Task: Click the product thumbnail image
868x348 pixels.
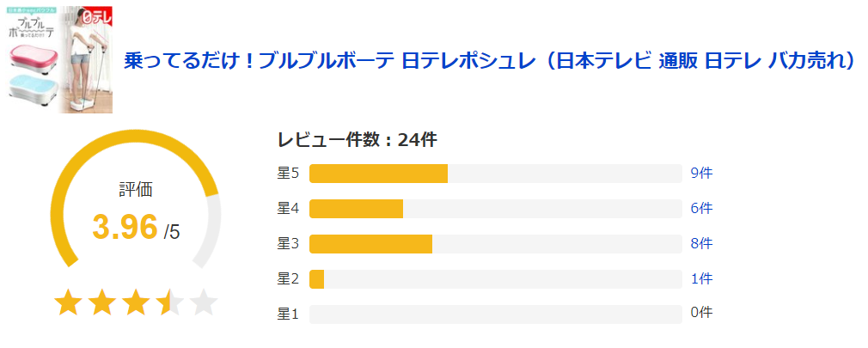Action: [60, 59]
